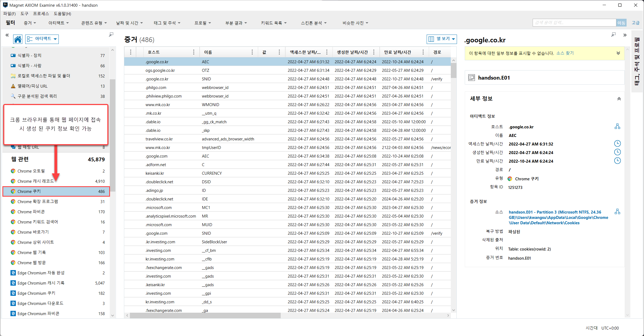Open the table row options dots menu
Screen dimensions: 644x336
coord(131,52)
